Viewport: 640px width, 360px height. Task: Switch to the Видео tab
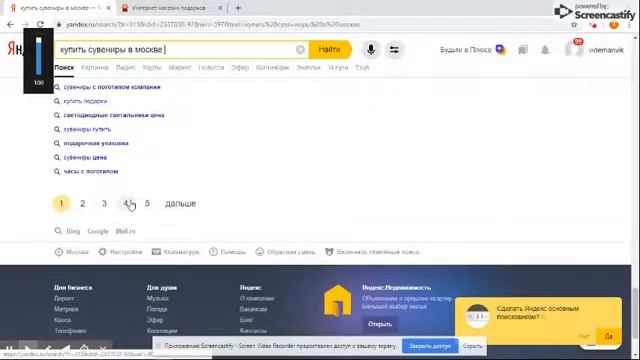[x=125, y=68]
